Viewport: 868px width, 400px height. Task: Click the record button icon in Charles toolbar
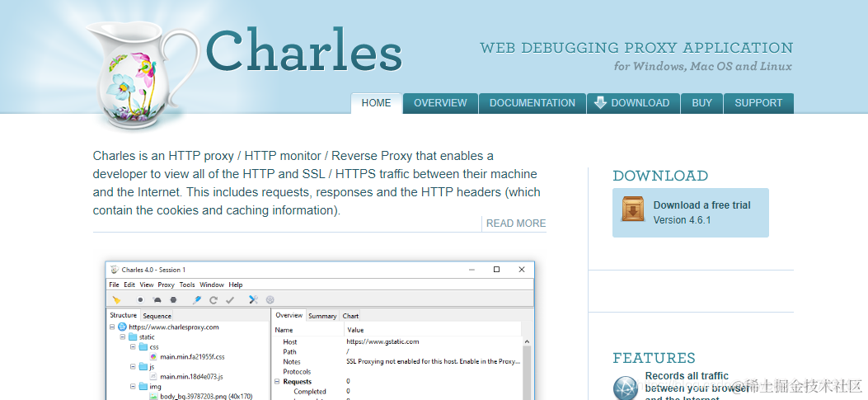click(141, 299)
